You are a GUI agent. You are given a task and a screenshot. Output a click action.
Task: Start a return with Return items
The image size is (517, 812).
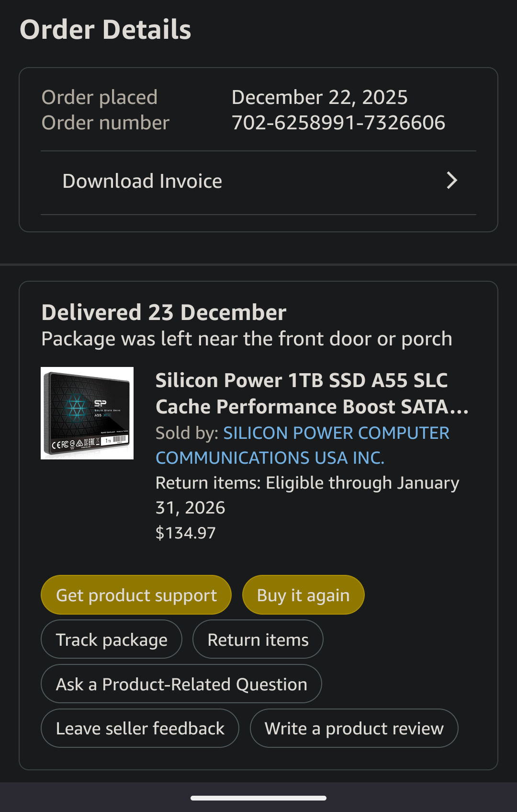258,640
